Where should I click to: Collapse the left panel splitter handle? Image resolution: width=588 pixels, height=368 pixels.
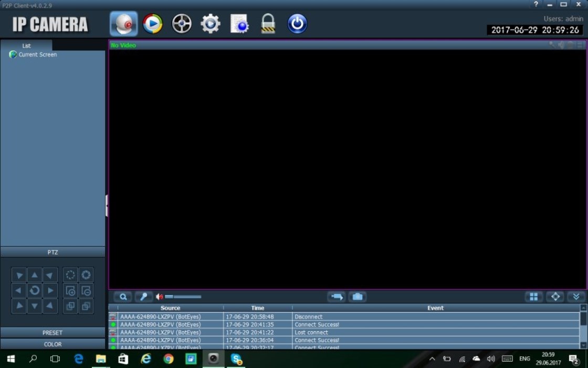click(107, 206)
